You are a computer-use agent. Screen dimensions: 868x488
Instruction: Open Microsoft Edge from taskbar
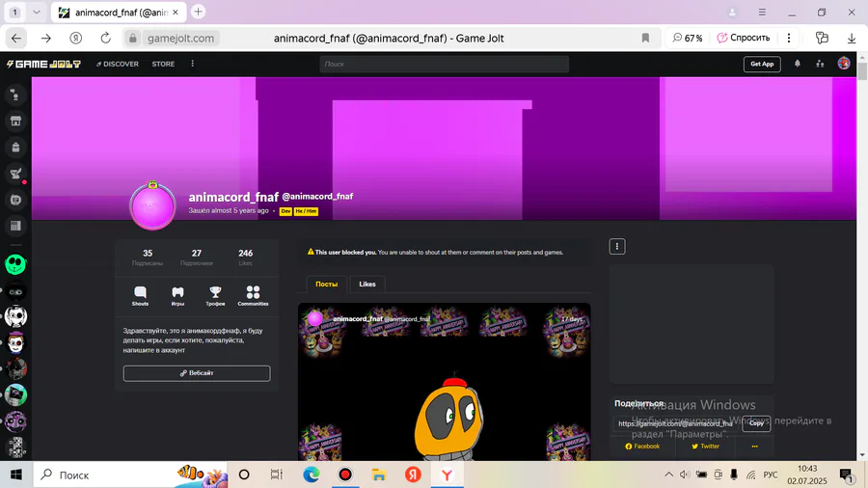(312, 474)
